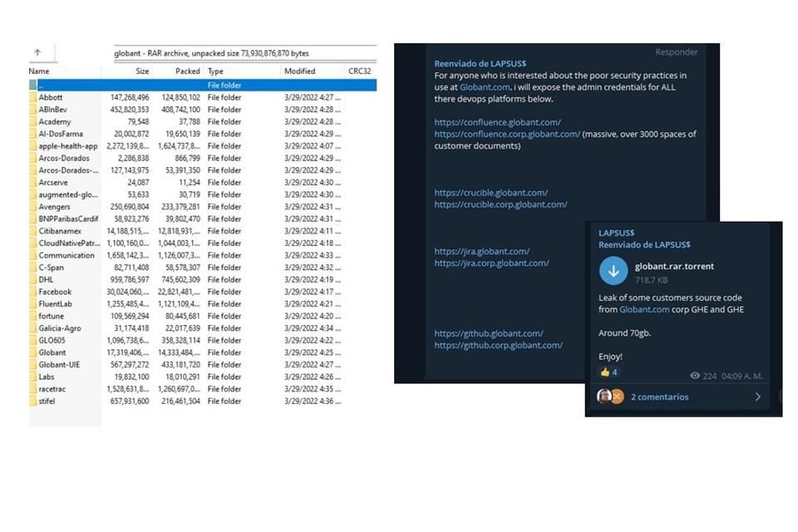Sort by the Modified column header
The height and width of the screenshot is (532, 798).
click(x=299, y=71)
